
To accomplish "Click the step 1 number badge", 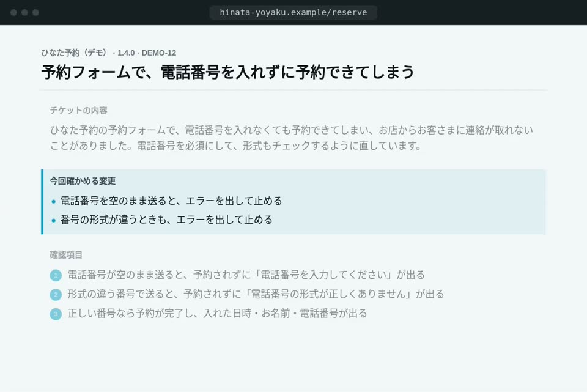I will click(56, 275).
